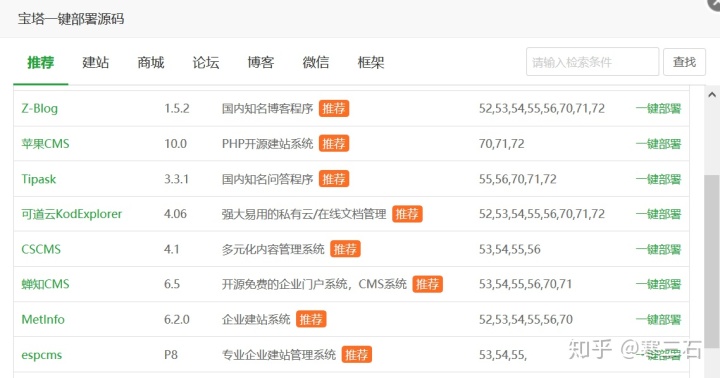Viewport: 720px width, 378px height.
Task: Click description 强大易用的私有云/在线文档管理
Action: tap(304, 214)
